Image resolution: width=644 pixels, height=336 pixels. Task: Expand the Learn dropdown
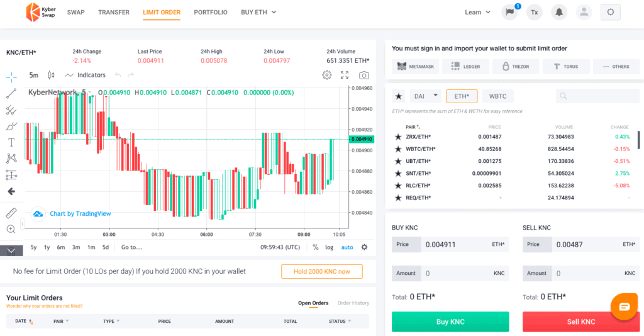pos(478,13)
